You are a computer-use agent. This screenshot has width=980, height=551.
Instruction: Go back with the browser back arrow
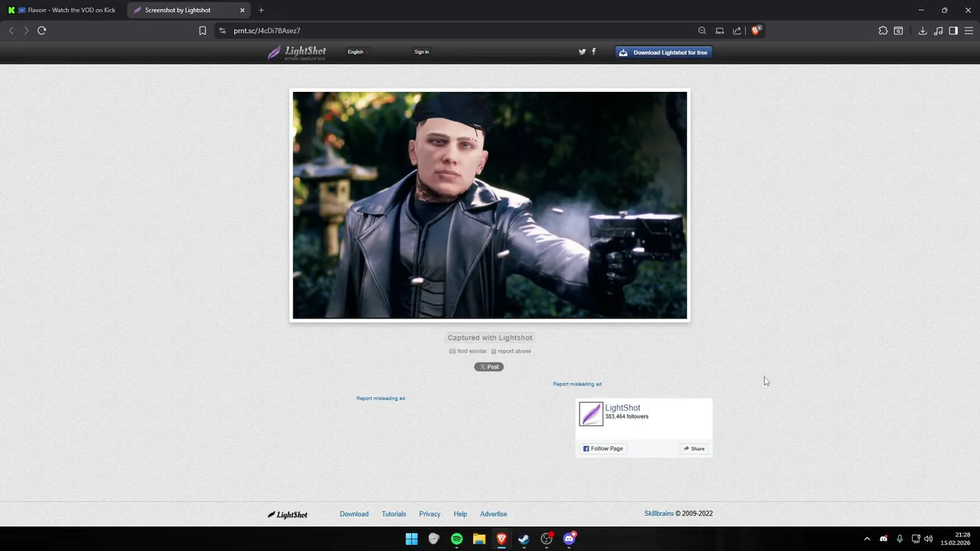11,31
